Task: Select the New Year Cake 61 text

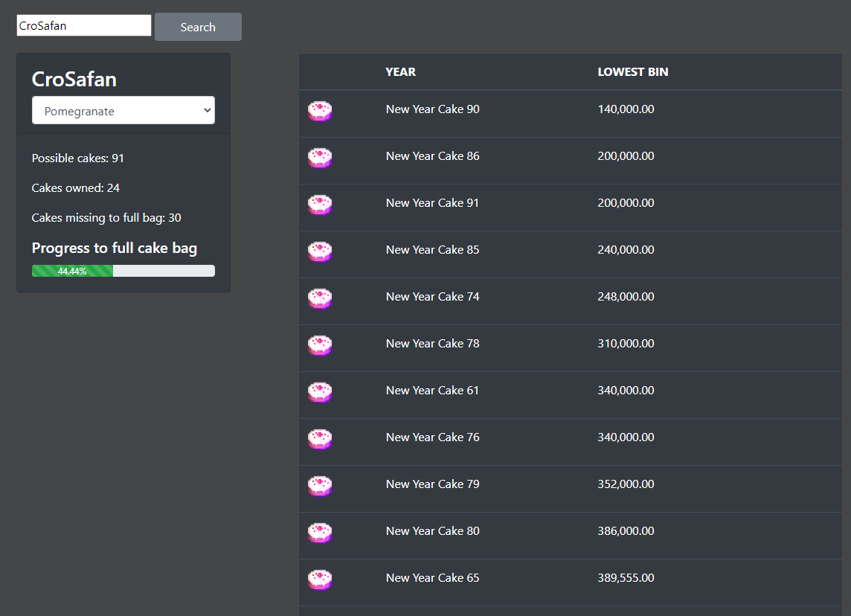Action: click(432, 391)
